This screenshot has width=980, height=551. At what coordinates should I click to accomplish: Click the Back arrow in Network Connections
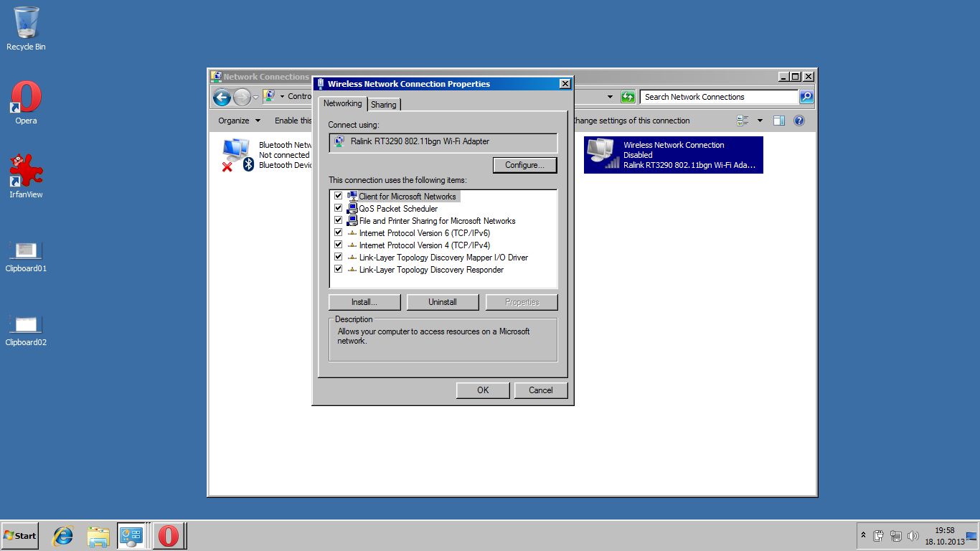click(x=222, y=97)
